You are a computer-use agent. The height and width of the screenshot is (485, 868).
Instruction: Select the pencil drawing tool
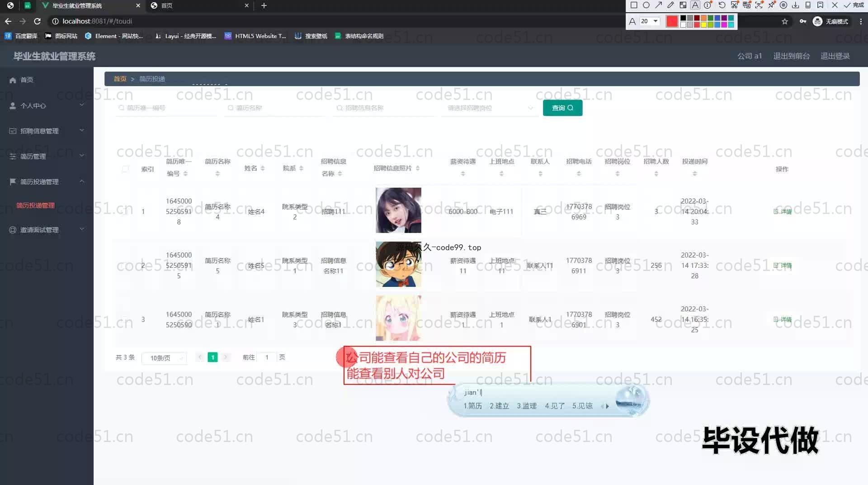click(x=671, y=5)
